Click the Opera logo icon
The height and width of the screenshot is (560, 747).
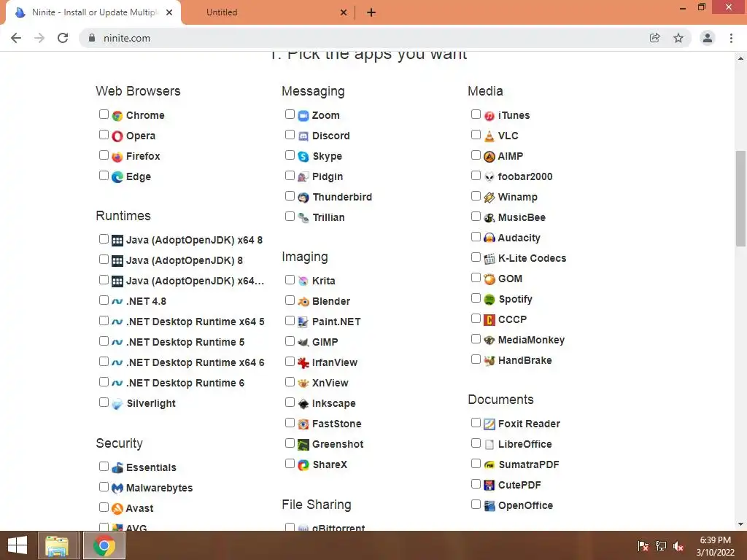tap(117, 136)
